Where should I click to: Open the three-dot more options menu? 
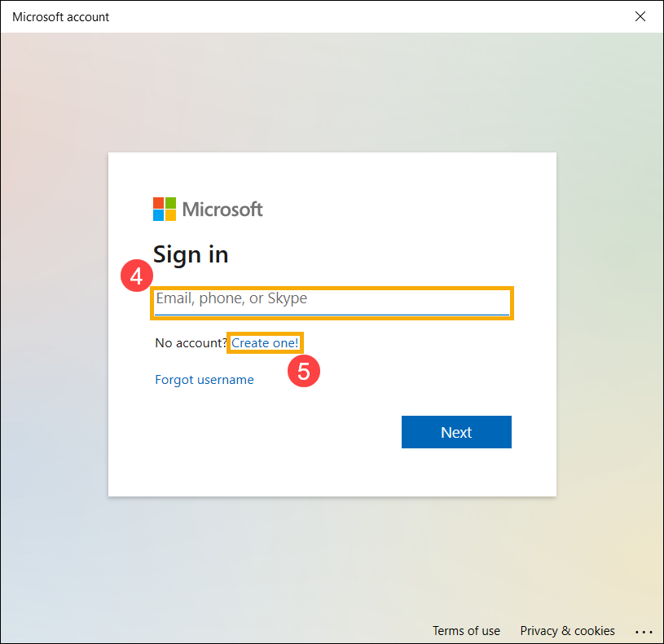coord(644,632)
